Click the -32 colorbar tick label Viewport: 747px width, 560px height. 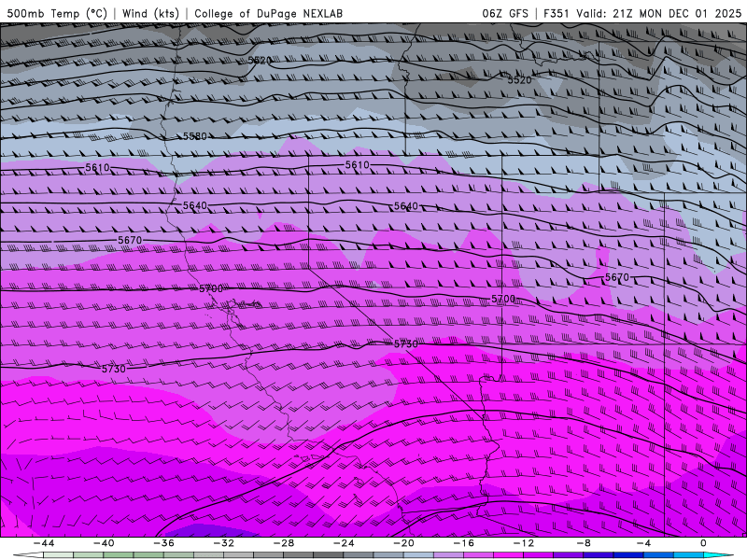(223, 543)
